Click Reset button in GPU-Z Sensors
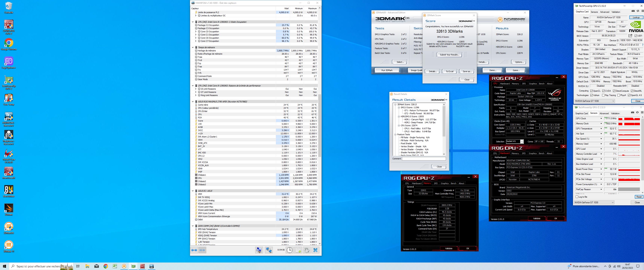Viewport: 644px width, 270px height. tap(639, 197)
